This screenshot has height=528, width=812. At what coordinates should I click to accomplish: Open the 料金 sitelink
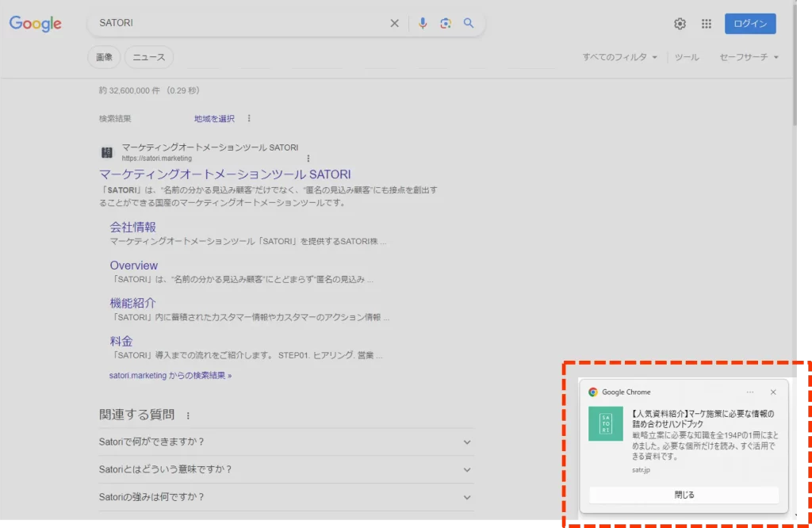click(x=121, y=341)
